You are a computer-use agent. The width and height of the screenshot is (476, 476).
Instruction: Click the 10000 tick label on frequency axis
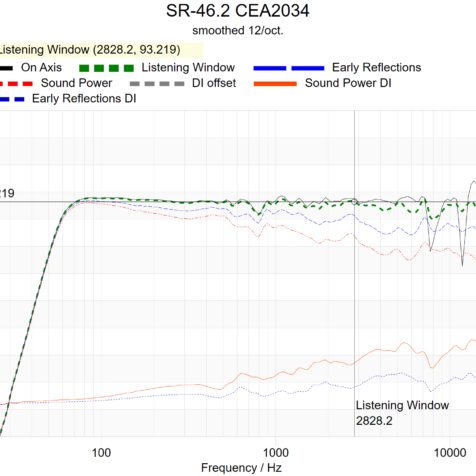pos(450,453)
